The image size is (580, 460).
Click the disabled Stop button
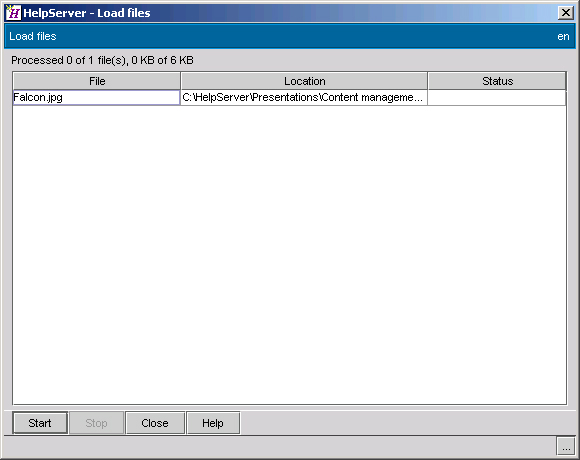(96, 423)
